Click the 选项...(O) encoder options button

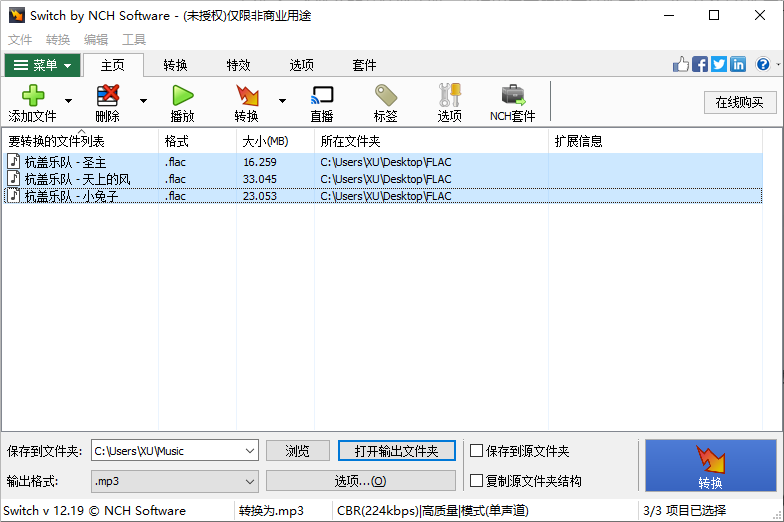pyautogui.click(x=360, y=481)
